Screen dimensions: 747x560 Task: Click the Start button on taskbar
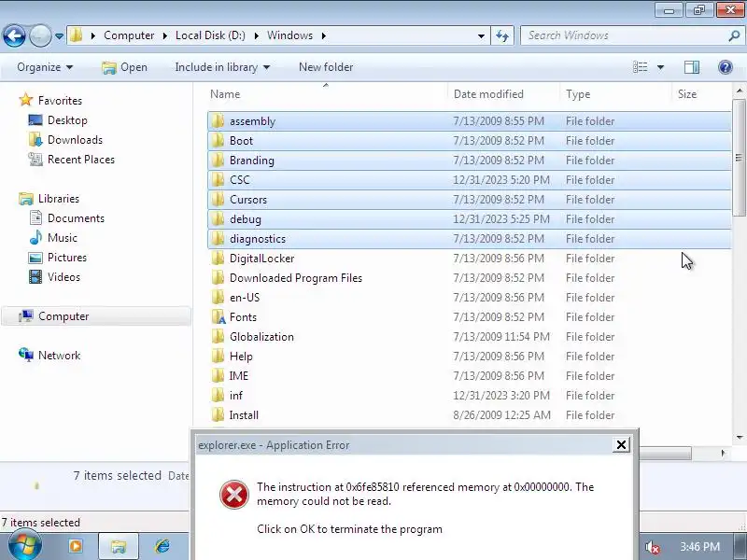[x=25, y=546]
